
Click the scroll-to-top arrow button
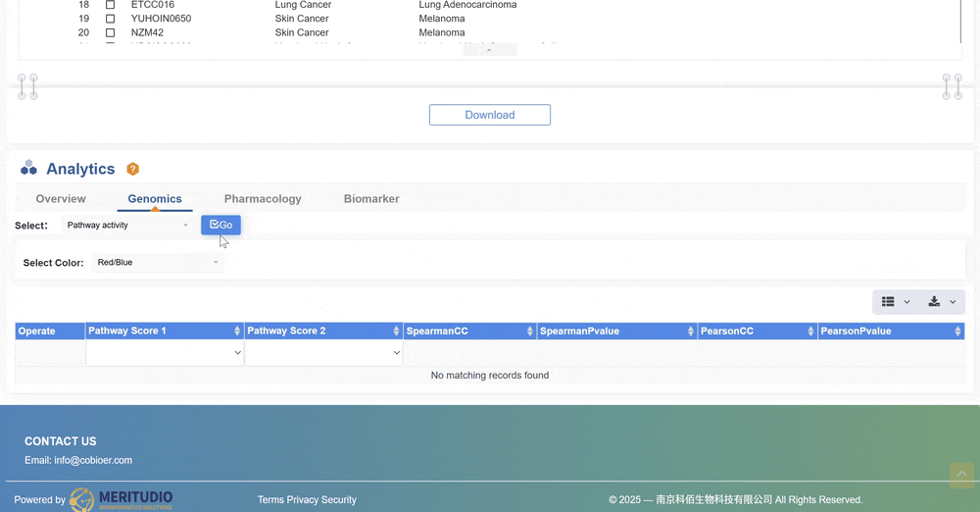point(961,475)
